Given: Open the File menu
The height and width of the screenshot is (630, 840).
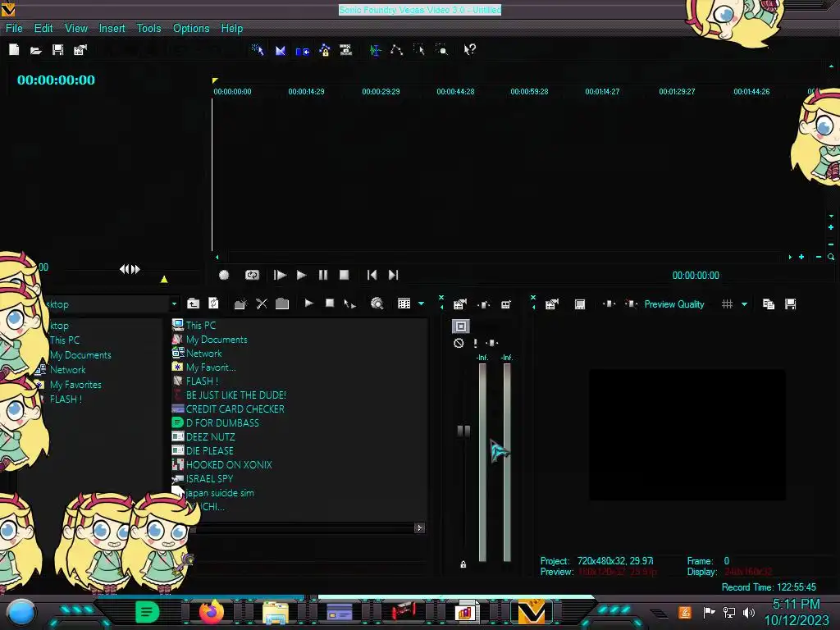Looking at the screenshot, I should (14, 29).
